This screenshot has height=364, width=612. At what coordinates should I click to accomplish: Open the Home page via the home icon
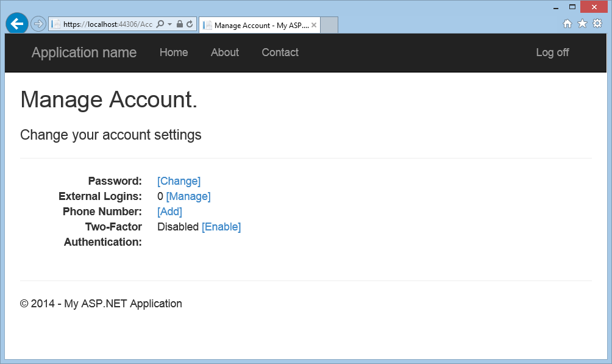(x=567, y=23)
